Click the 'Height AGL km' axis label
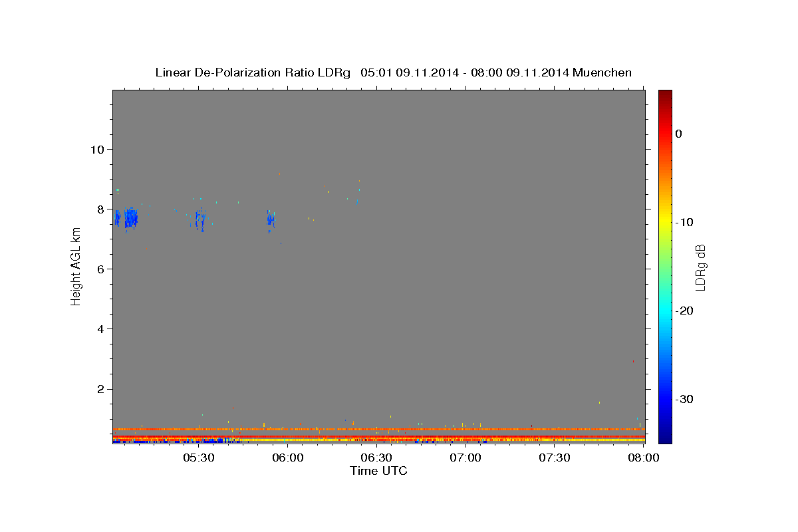This screenshot has height=532, width=798. click(76, 267)
